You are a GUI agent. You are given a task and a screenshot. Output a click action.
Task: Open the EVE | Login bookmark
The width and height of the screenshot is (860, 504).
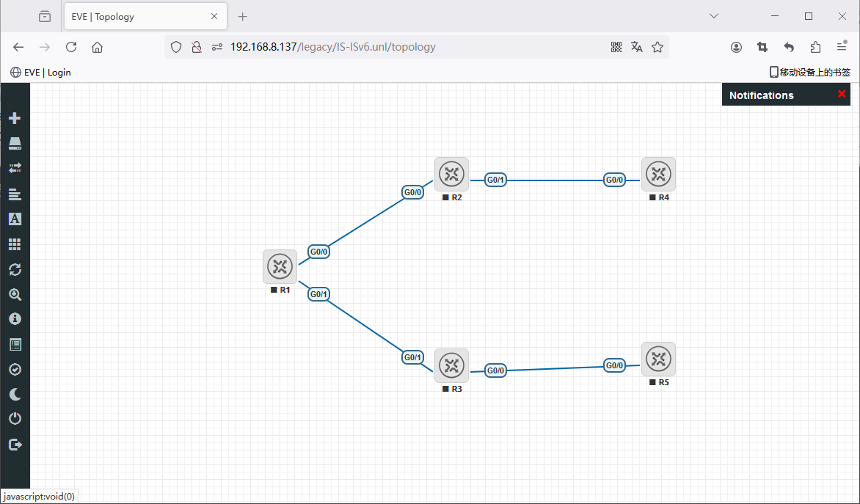click(x=40, y=72)
